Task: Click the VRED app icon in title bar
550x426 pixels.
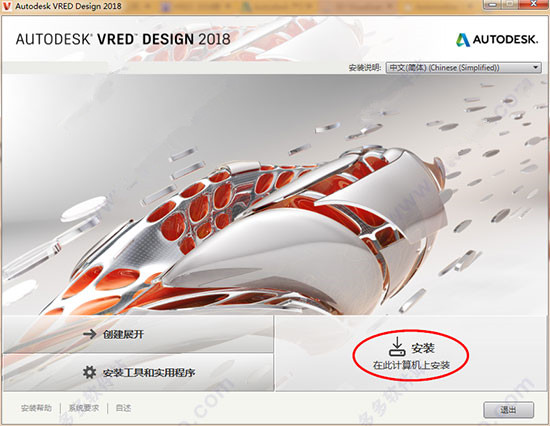Action: (6, 6)
